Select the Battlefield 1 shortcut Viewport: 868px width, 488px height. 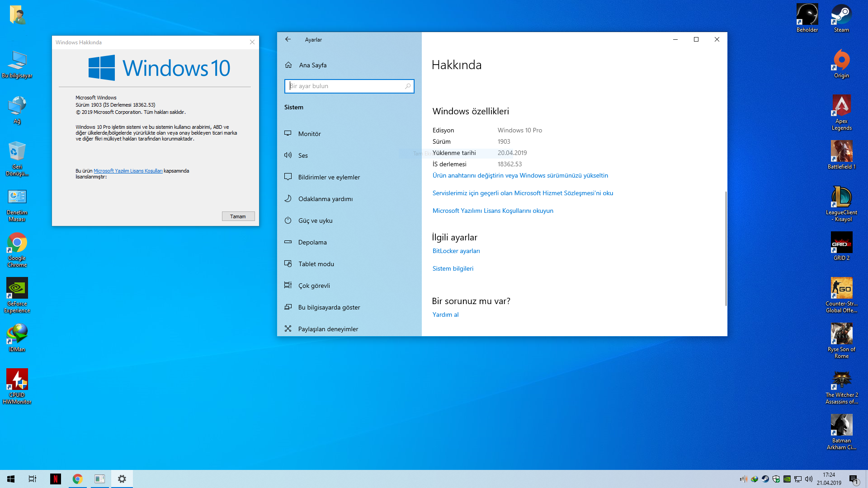click(x=841, y=155)
